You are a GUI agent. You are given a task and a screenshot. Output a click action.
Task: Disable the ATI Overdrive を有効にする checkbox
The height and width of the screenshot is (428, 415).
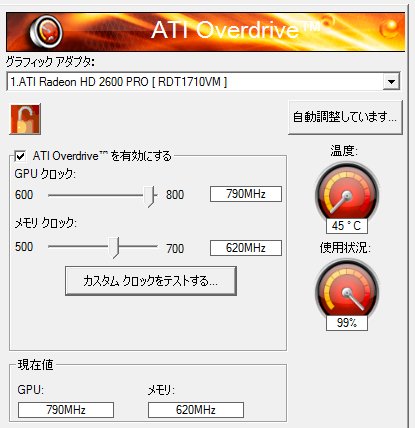[21, 156]
